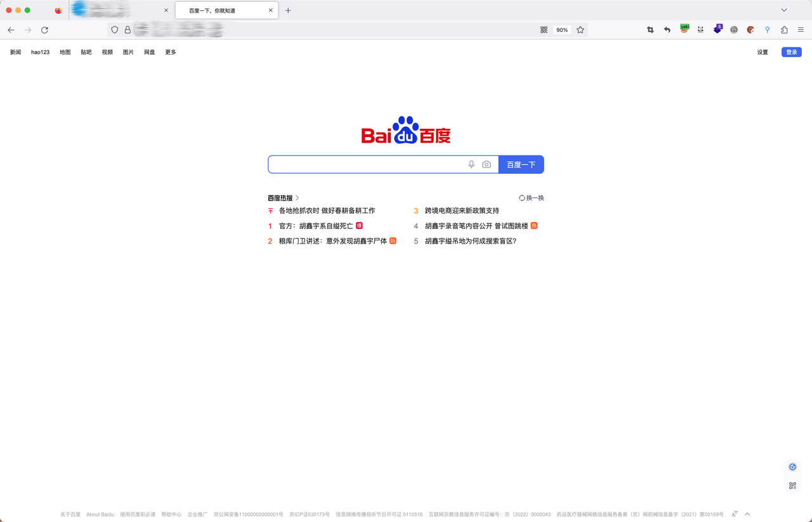Open 网盘 in top navigation
812x522 pixels.
[150, 52]
